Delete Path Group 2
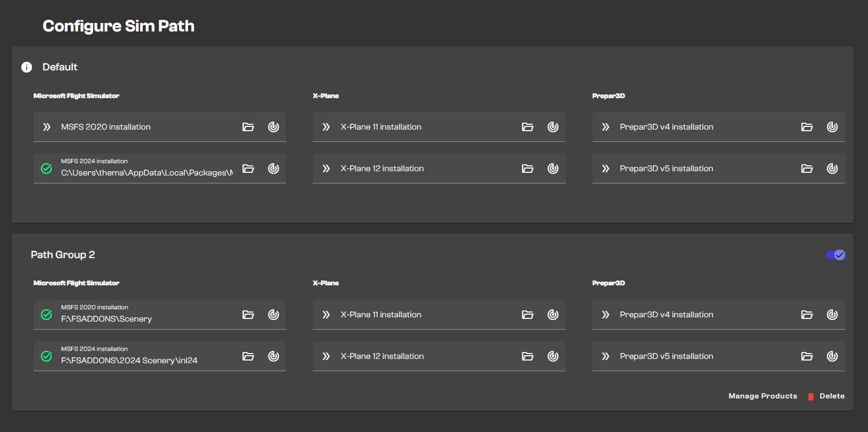The height and width of the screenshot is (432, 868). pyautogui.click(x=832, y=396)
